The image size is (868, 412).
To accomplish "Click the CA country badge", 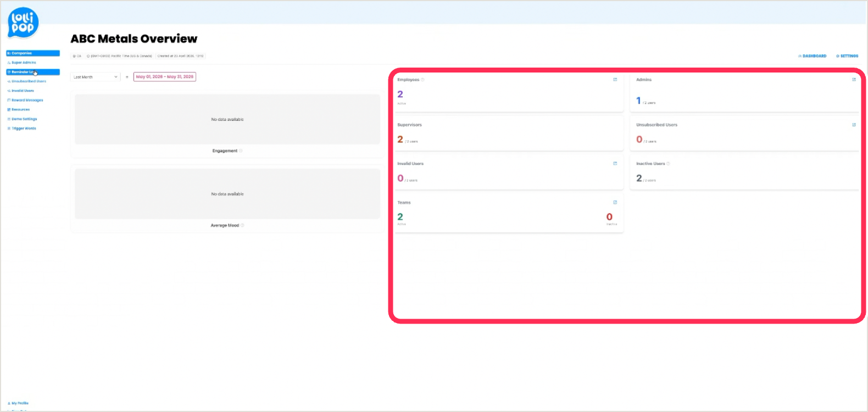I will 77,56.
